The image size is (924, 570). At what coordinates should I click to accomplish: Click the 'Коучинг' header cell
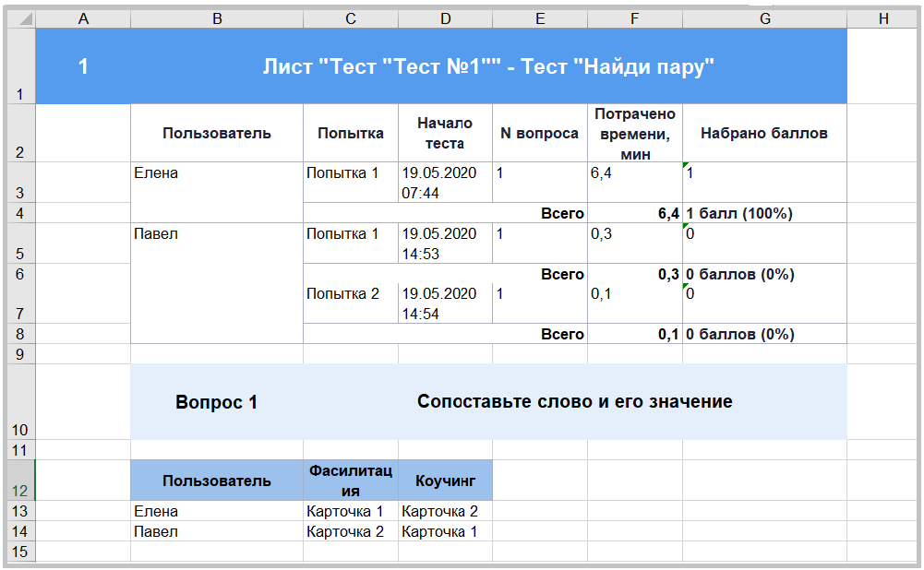pyautogui.click(x=446, y=481)
